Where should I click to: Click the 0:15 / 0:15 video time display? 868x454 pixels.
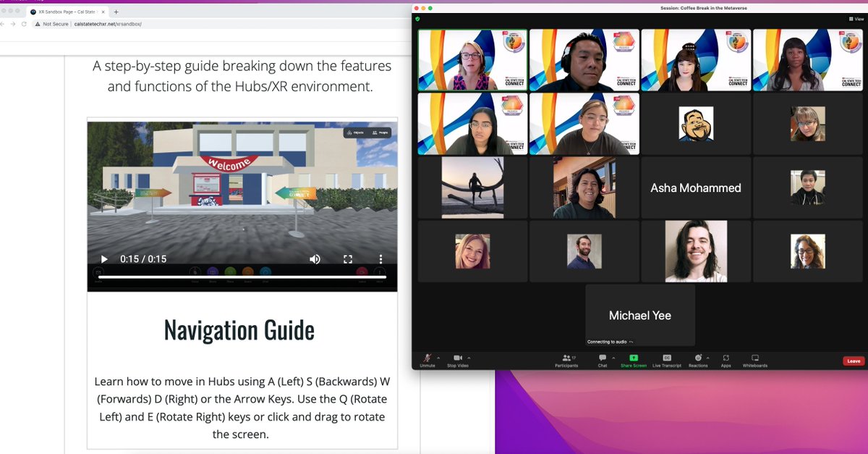(143, 259)
